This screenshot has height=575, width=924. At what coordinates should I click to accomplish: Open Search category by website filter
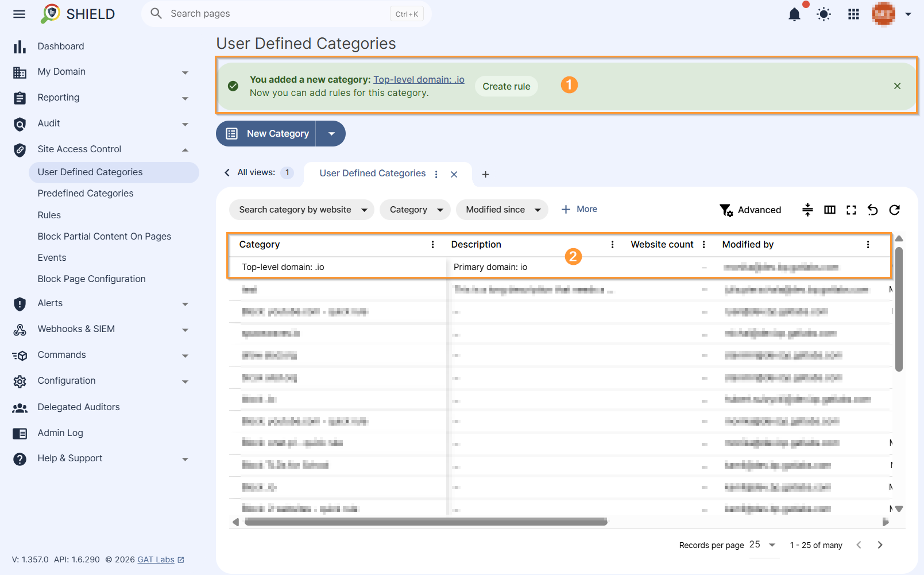point(301,210)
